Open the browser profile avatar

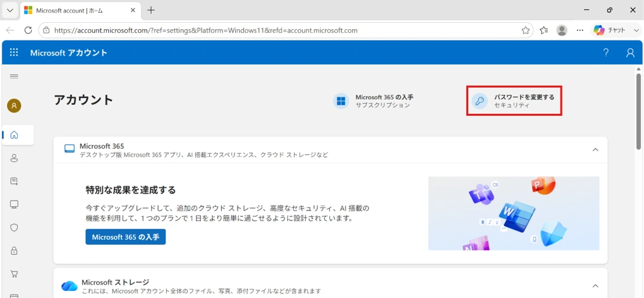point(561,30)
